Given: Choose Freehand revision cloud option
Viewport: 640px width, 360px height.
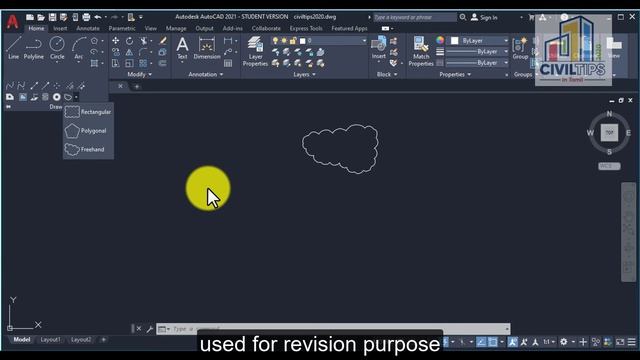Looking at the screenshot, I should pyautogui.click(x=88, y=149).
